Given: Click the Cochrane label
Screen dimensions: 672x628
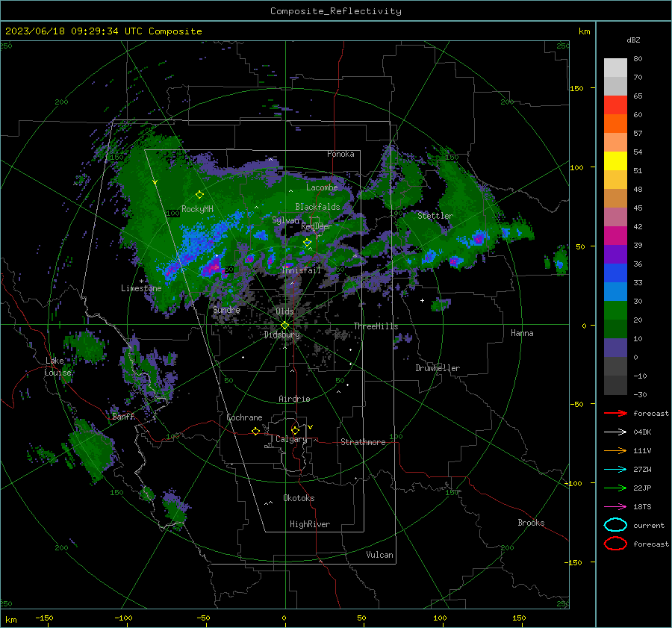Looking at the screenshot, I should pyautogui.click(x=244, y=417).
